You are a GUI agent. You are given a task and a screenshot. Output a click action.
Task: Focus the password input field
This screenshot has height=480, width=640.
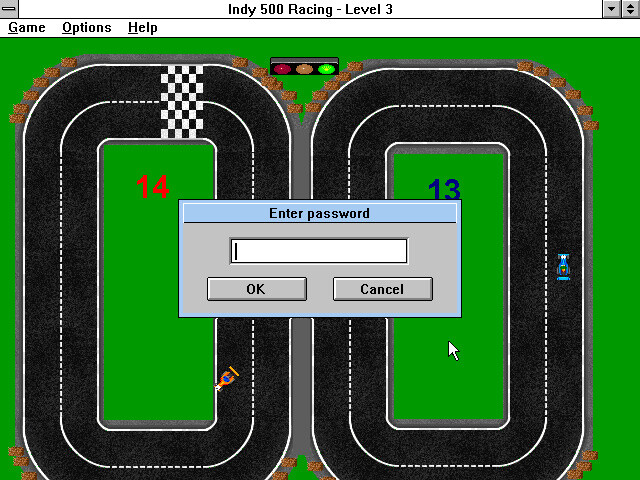(319, 251)
